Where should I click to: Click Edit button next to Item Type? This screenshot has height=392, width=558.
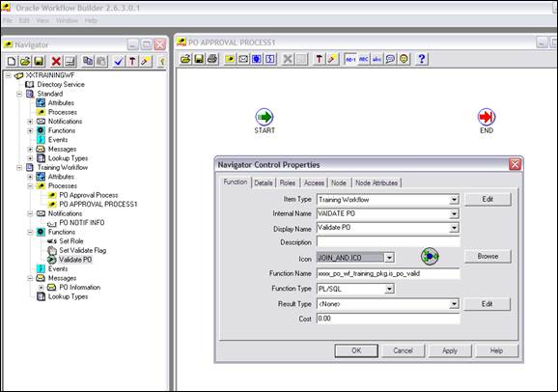point(488,199)
